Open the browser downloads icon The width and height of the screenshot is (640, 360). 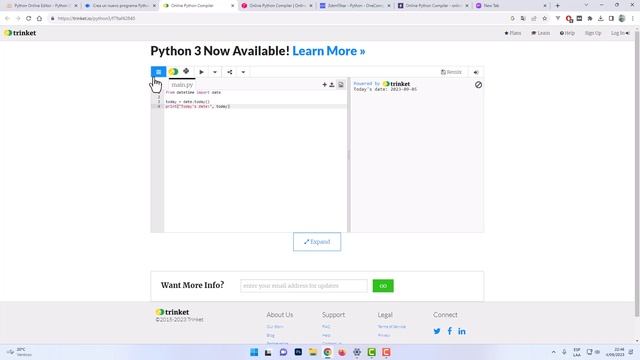(x=600, y=18)
